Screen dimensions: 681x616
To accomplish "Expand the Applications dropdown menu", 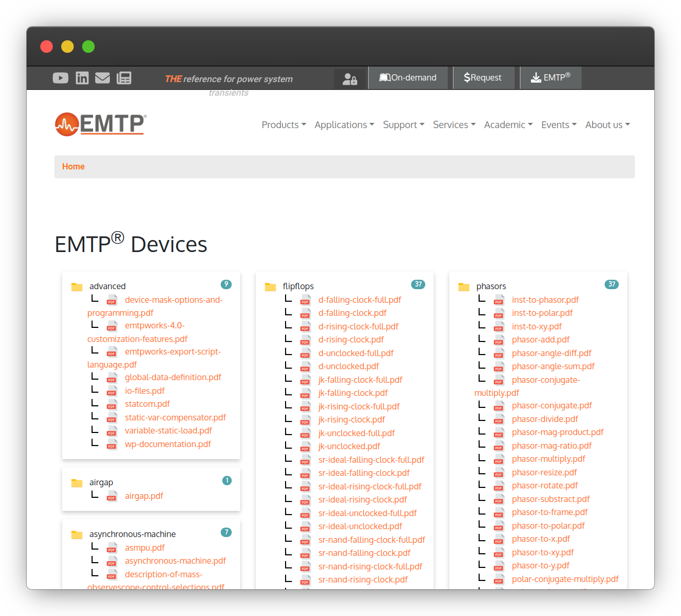I will point(344,125).
